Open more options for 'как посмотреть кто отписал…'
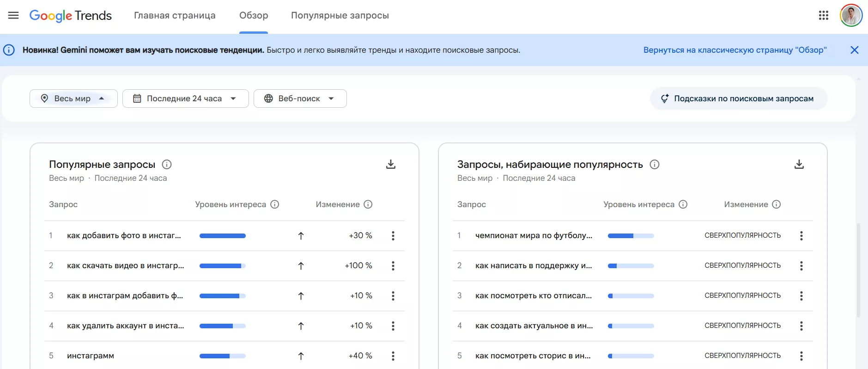The height and width of the screenshot is (369, 868). 801,296
